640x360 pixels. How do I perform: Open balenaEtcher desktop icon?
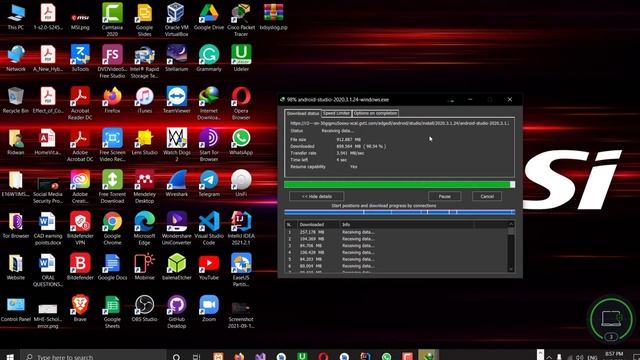[x=177, y=267]
